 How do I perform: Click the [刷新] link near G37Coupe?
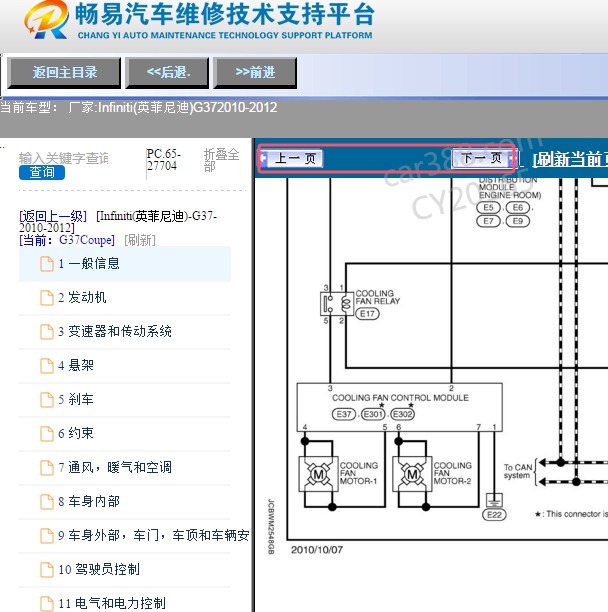coord(140,240)
